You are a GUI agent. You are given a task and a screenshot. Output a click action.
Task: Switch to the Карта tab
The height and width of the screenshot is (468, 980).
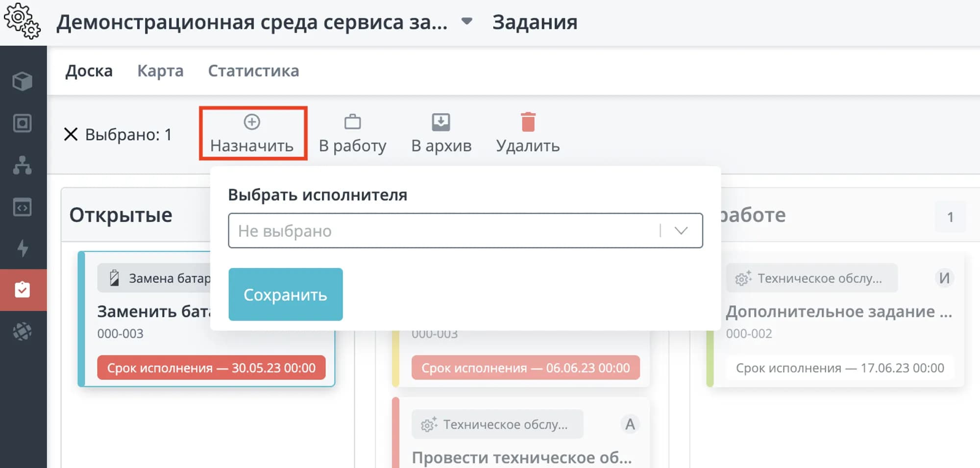coord(160,71)
